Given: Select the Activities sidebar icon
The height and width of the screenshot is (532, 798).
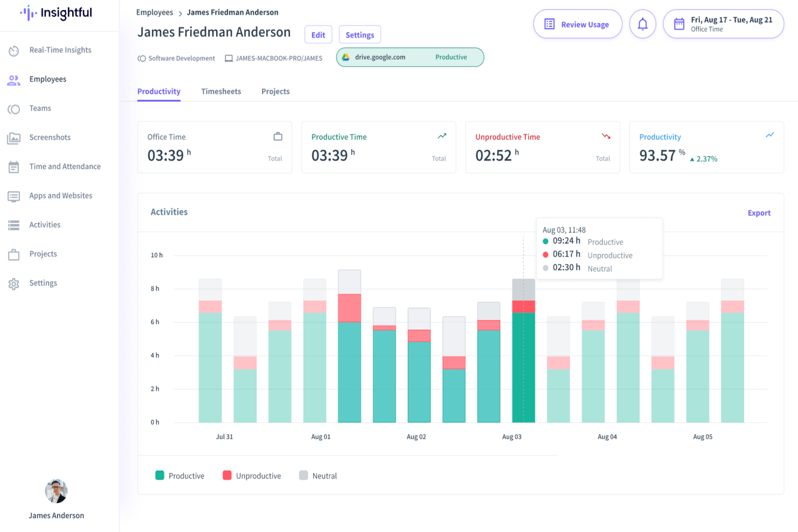Looking at the screenshot, I should [x=13, y=225].
